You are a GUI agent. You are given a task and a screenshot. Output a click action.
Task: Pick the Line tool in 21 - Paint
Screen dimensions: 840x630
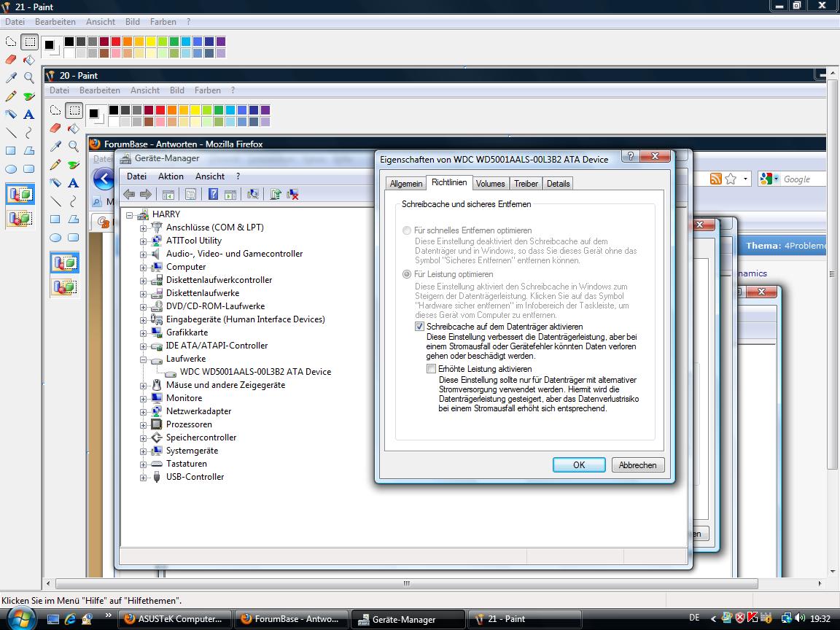[x=11, y=132]
